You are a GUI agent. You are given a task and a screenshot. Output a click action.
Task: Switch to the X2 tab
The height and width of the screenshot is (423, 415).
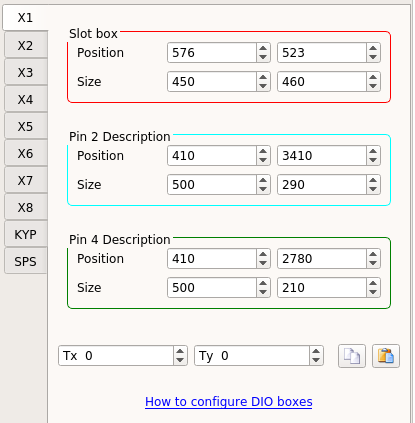pyautogui.click(x=26, y=45)
